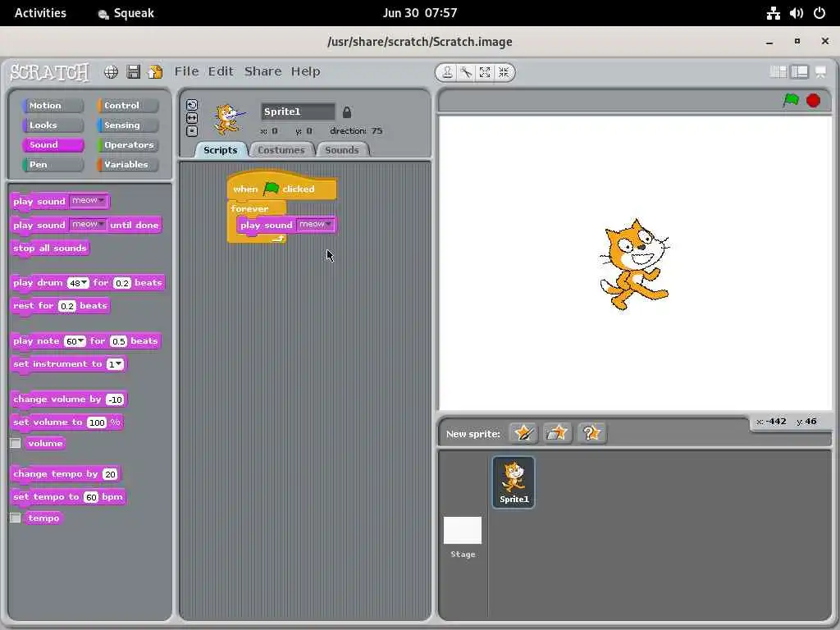
Task: Open the Motion blocks category
Action: [x=53, y=106]
